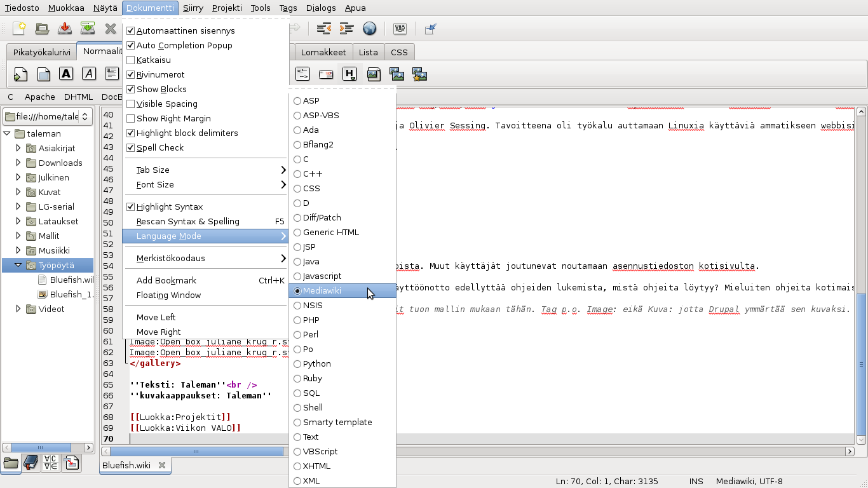868x488 pixels.
Task: Click the italic text toolbar icon
Action: (x=89, y=74)
